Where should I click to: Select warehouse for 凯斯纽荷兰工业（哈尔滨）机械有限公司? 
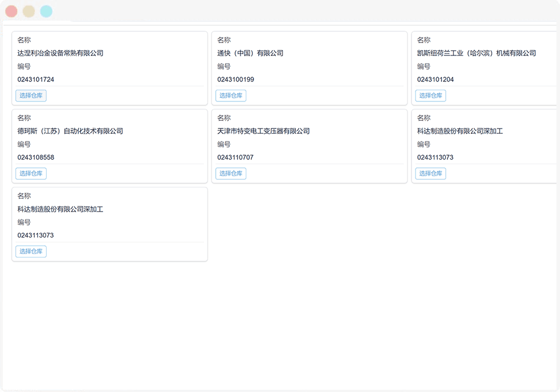point(430,95)
